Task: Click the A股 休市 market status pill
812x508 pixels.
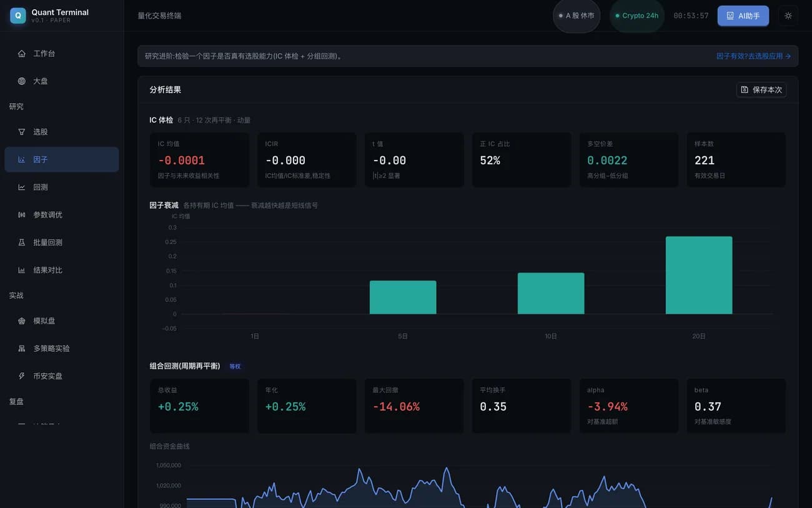Action: [577, 16]
